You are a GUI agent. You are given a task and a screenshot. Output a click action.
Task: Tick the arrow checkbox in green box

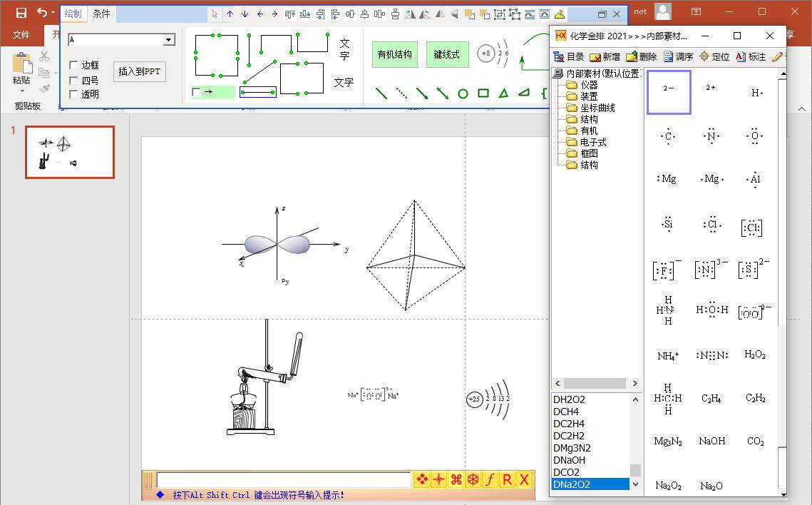(196, 92)
